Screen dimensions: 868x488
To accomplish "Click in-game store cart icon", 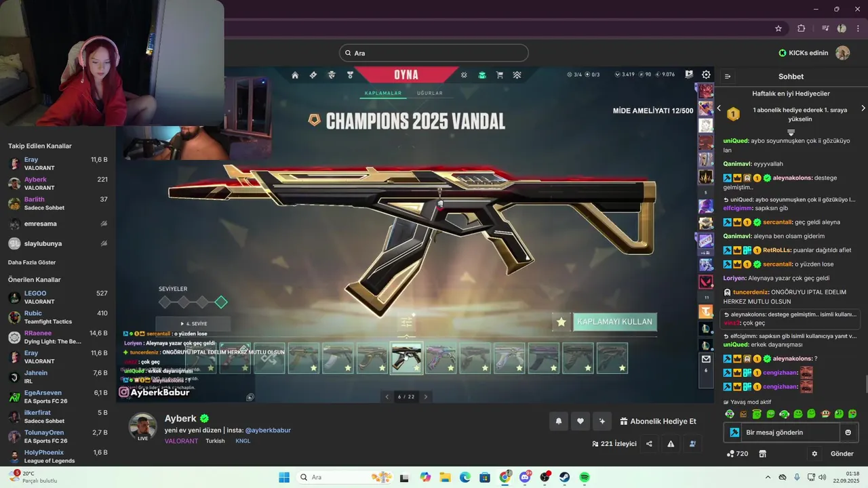I will point(500,75).
